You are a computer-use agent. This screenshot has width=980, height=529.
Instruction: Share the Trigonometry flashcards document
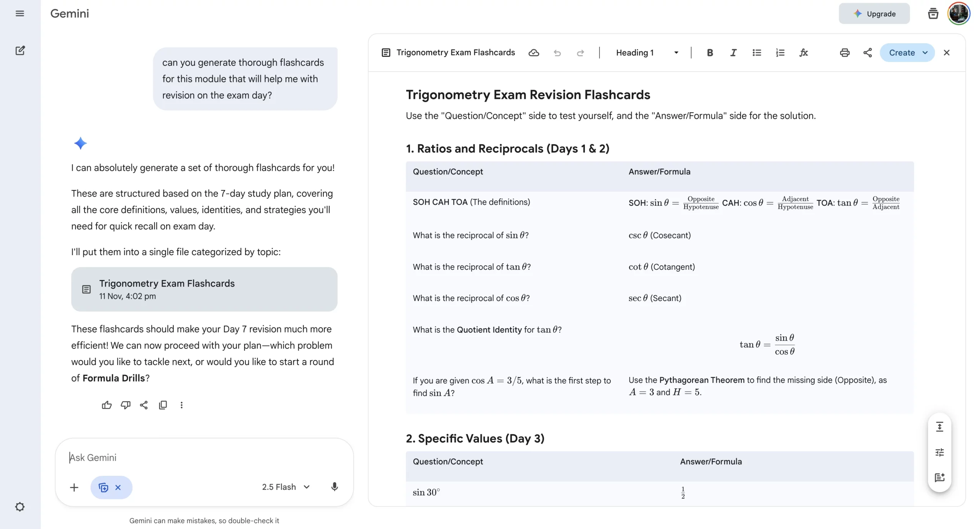coord(867,52)
